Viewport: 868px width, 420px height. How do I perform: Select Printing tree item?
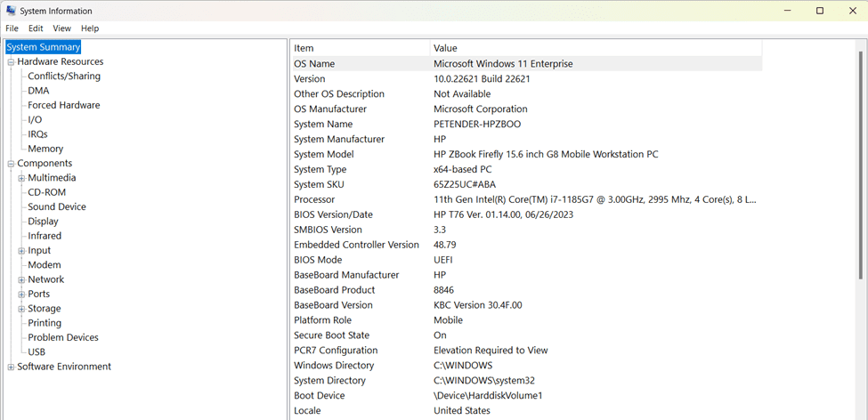point(45,323)
